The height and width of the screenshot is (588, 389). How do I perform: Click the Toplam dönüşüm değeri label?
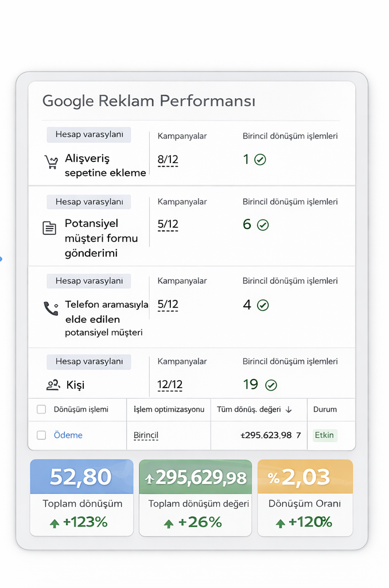199,504
